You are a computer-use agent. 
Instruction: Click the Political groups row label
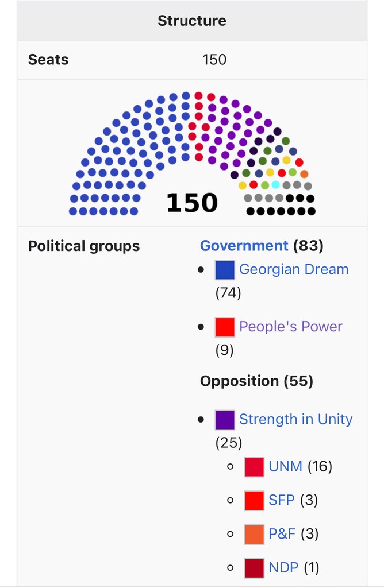pos(84,246)
